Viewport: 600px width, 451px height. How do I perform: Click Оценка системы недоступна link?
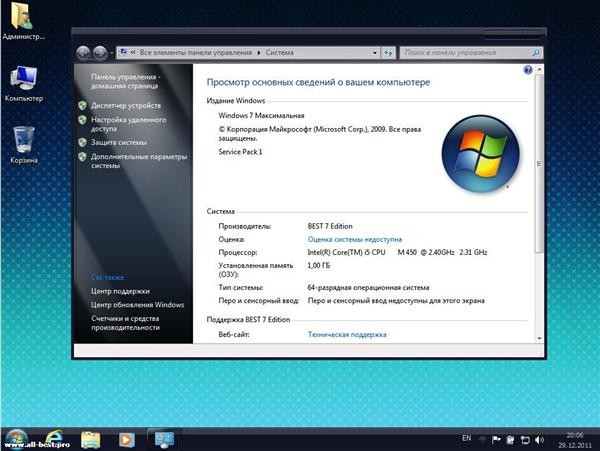click(355, 239)
